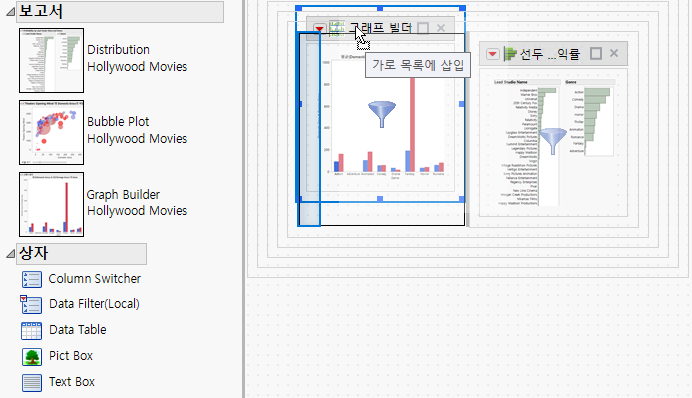This screenshot has width=692, height=398.
Task: Click the 선두...익률 panel title
Action: coord(549,54)
